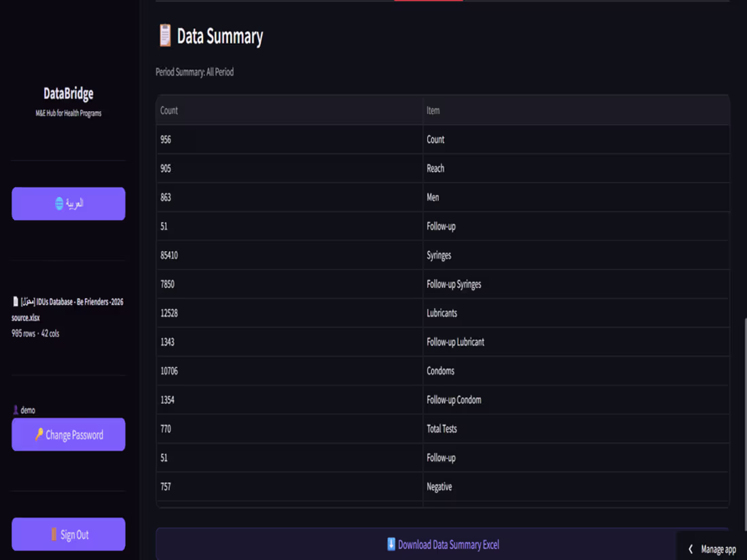Click the user avatar icon next to demo

(x=15, y=410)
